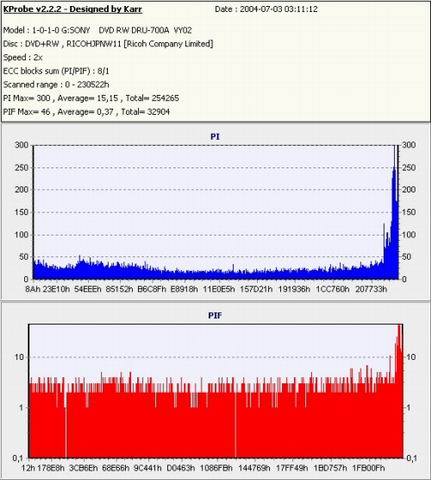Click the 23E10h label under the PI chart

[x=56, y=289]
